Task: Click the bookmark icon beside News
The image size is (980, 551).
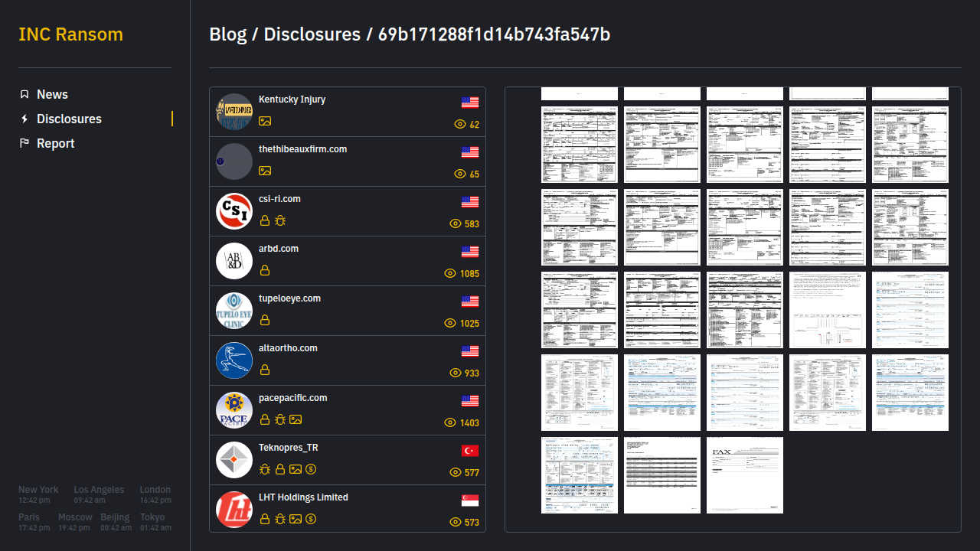Action: pyautogui.click(x=24, y=94)
